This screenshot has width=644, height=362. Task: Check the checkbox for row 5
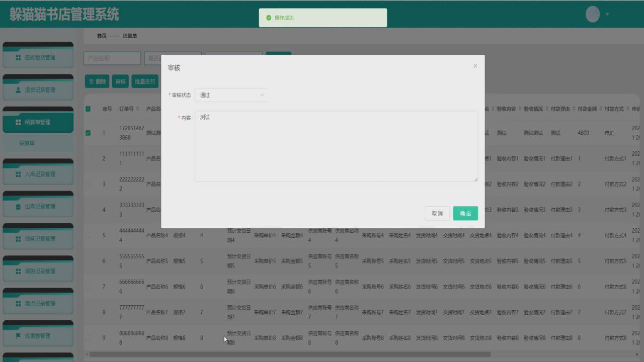(88, 235)
